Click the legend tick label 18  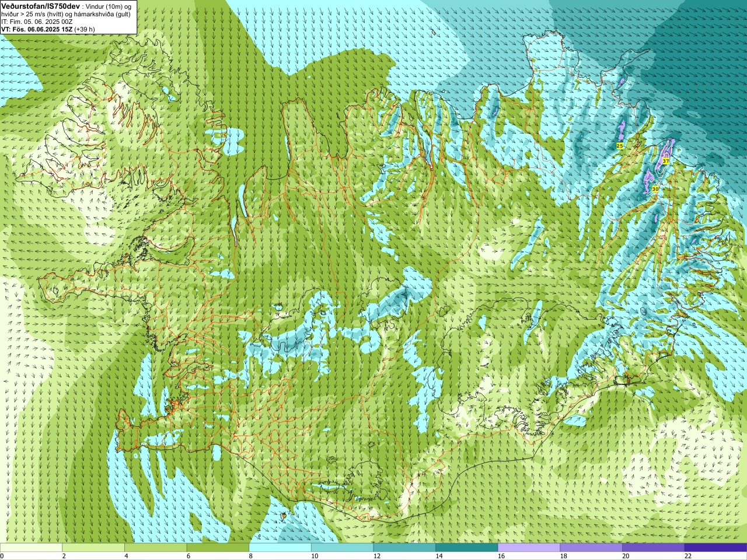click(564, 556)
